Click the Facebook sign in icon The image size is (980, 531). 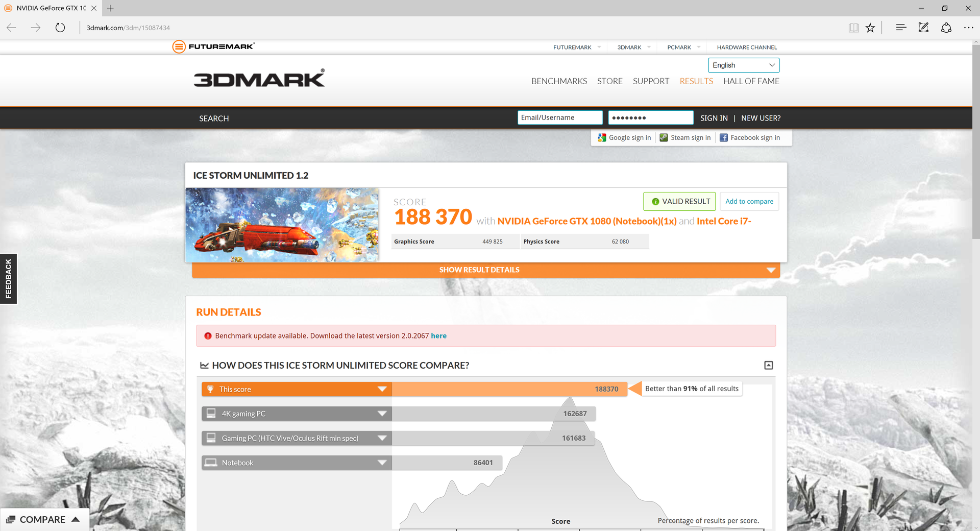(724, 137)
